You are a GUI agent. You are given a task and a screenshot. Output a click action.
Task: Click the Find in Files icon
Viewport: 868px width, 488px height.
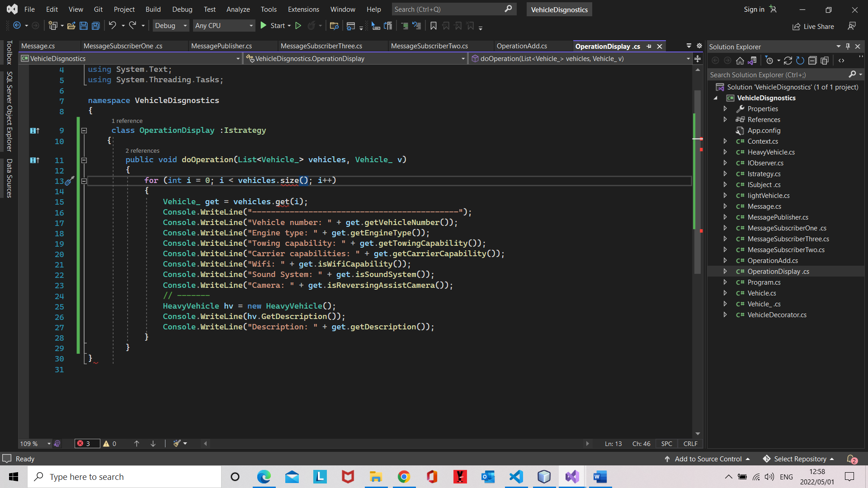click(334, 26)
